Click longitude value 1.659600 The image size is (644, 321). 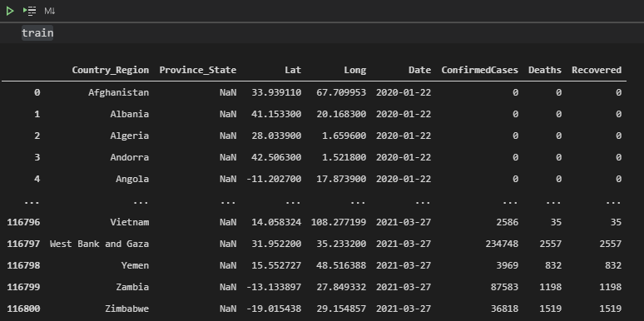point(344,136)
